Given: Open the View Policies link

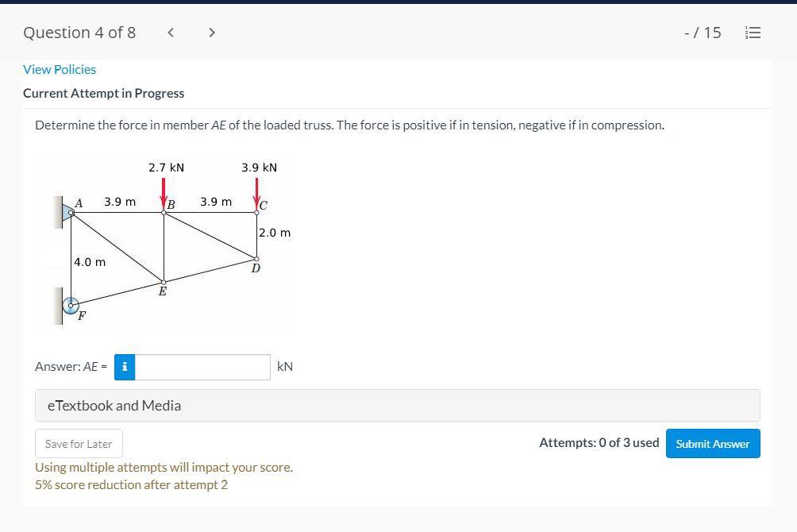Looking at the screenshot, I should coord(59,69).
